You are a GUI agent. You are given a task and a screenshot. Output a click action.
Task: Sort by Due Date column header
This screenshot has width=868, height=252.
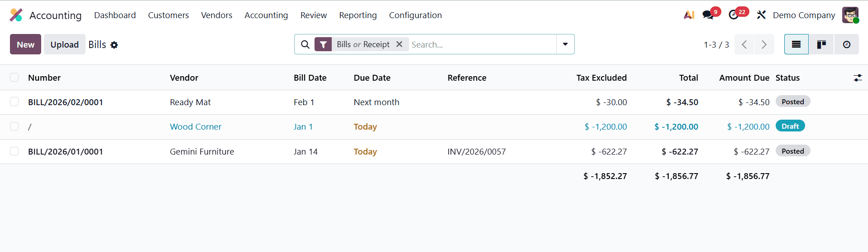(x=372, y=78)
